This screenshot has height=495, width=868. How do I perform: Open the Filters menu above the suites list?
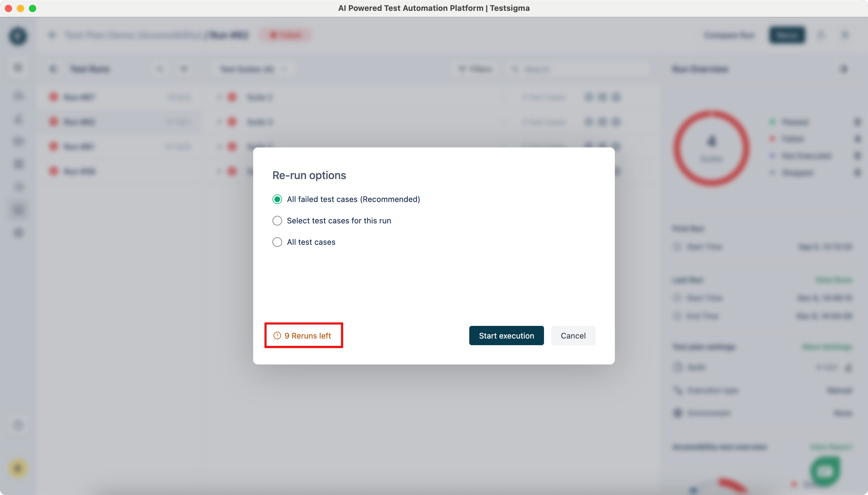point(475,69)
